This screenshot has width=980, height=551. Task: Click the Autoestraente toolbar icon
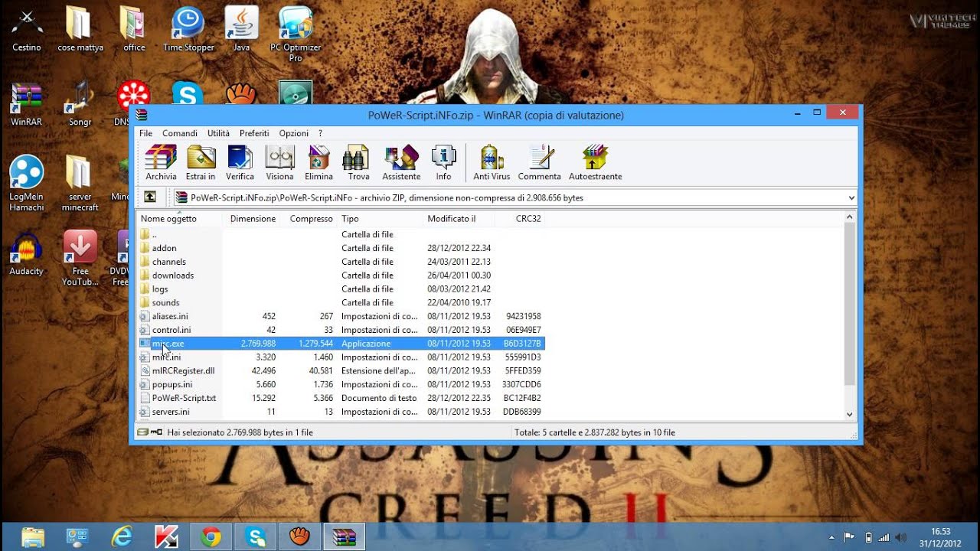[x=595, y=162]
